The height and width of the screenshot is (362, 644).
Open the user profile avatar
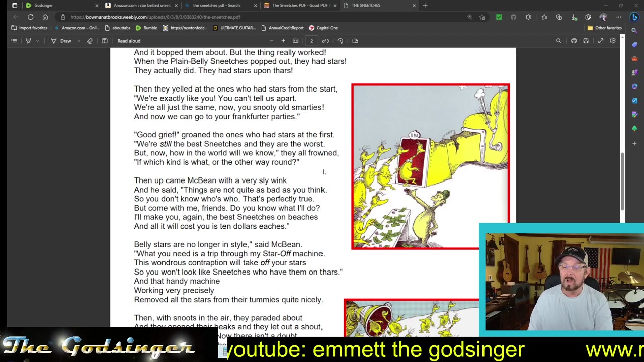coord(603,17)
